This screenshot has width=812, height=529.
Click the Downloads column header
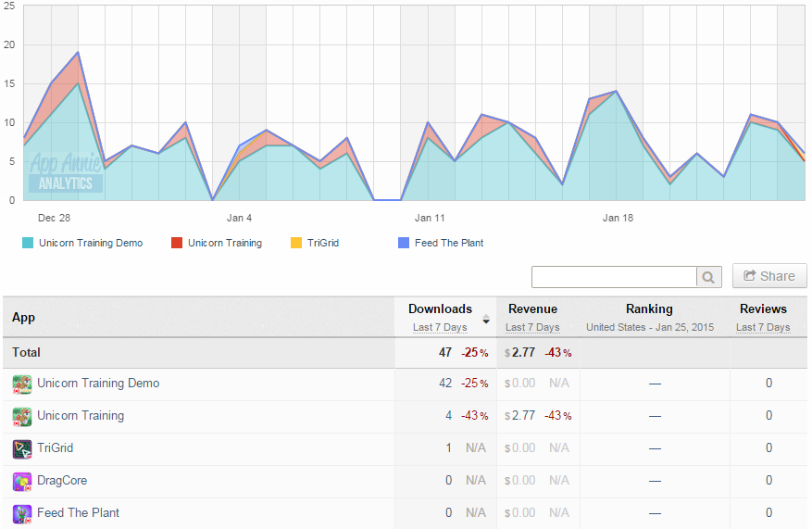(x=440, y=309)
